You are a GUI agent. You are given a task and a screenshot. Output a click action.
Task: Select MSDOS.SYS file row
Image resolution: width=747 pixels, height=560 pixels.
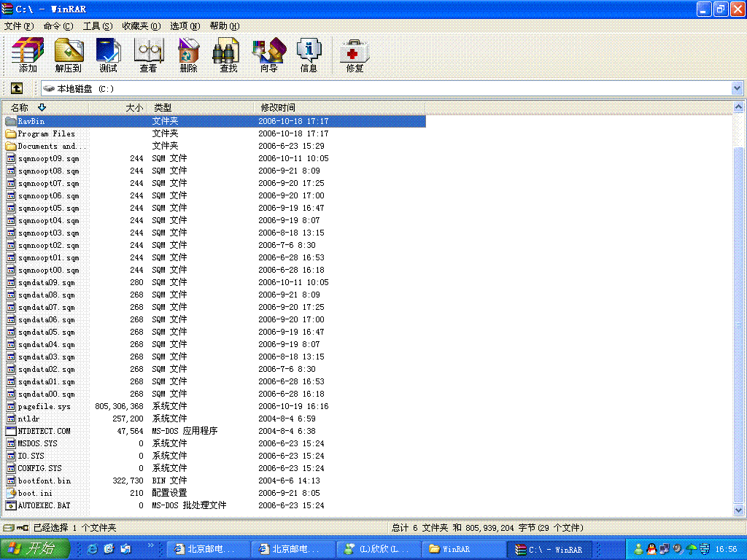pos(214,443)
